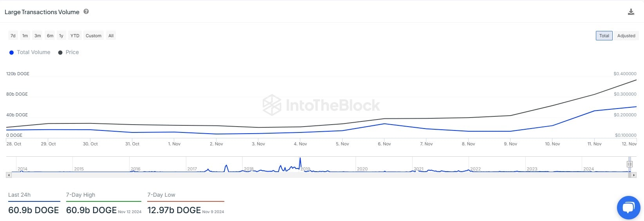Download the chart data
Image resolution: width=644 pixels, height=221 pixels.
pos(631,12)
